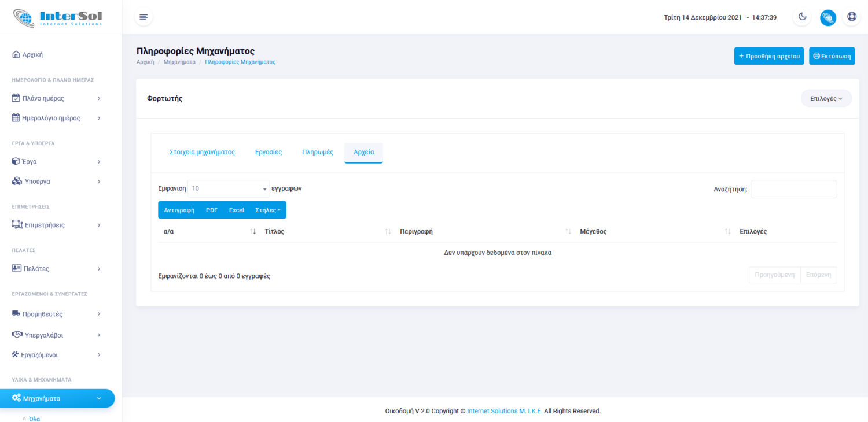Viewport: 868px width, 422px height.
Task: Toggle dark mode with the moon icon
Action: (x=803, y=17)
